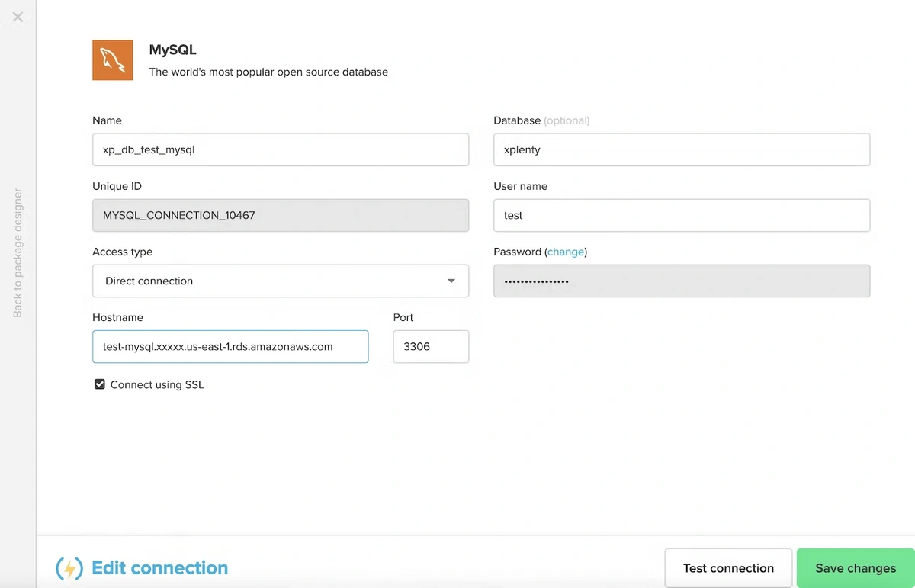Click into the Hostname input field
Image resolution: width=915 pixels, height=588 pixels.
click(x=230, y=346)
